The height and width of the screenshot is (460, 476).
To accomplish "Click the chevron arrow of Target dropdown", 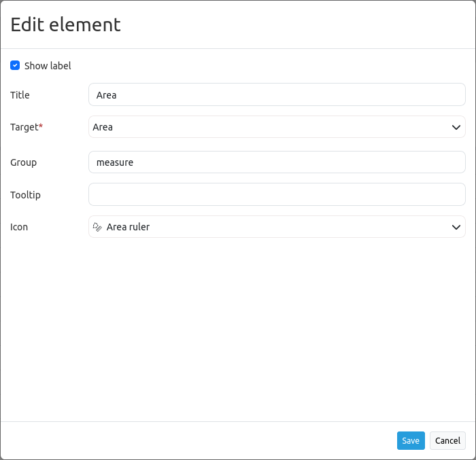I will pos(456,127).
